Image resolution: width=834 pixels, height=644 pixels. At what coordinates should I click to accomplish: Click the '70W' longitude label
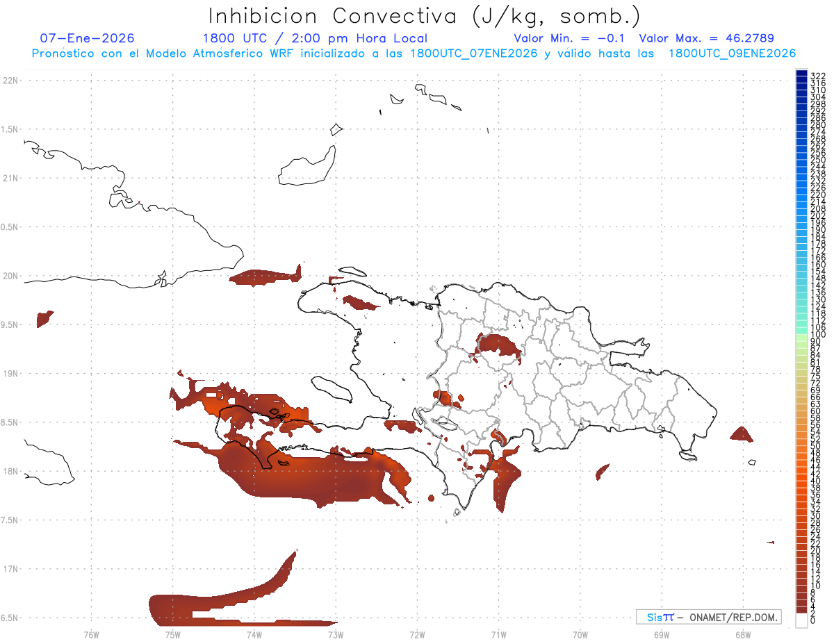[x=580, y=634]
